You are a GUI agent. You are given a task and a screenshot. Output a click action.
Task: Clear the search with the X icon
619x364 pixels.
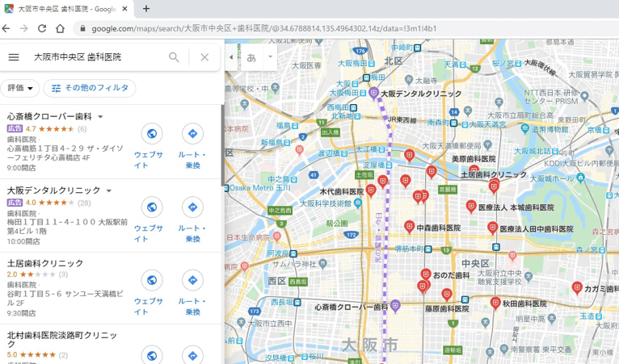[x=204, y=57]
